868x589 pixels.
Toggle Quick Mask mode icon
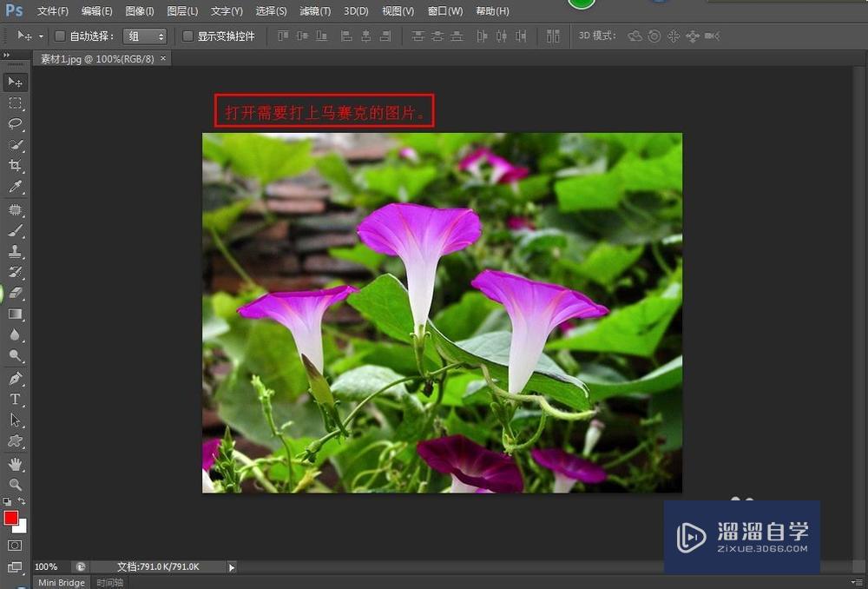[16, 545]
